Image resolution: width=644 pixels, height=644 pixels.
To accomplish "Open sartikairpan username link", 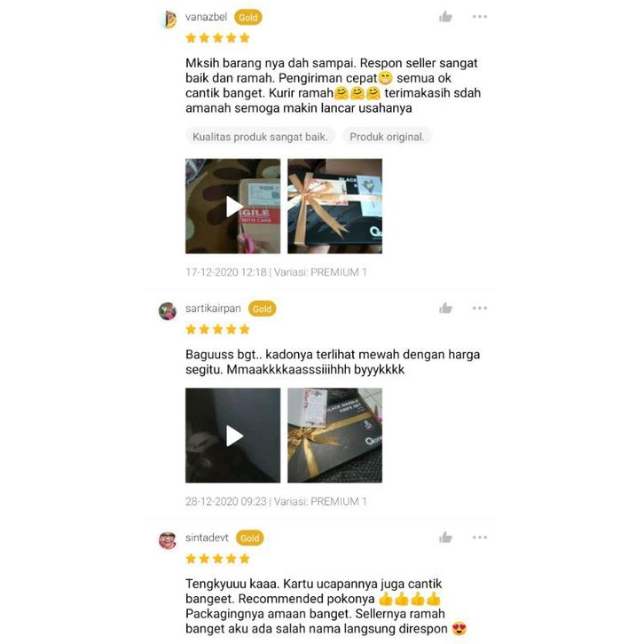I will coord(213,308).
